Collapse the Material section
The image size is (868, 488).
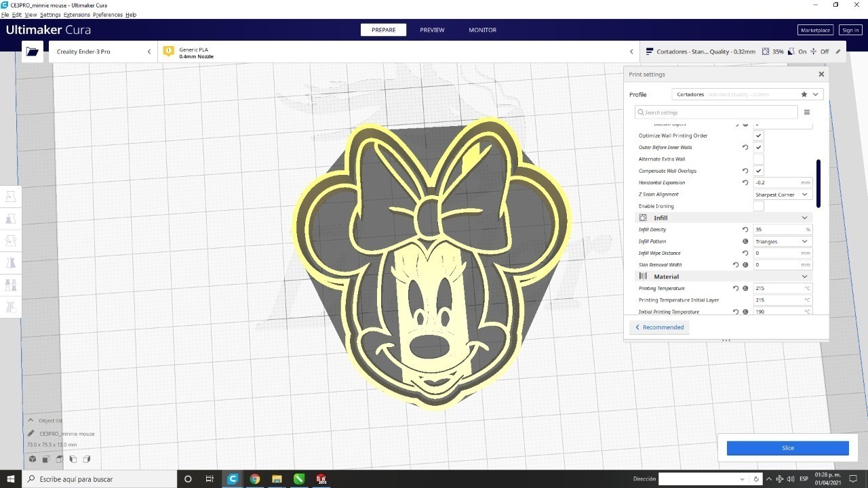804,276
